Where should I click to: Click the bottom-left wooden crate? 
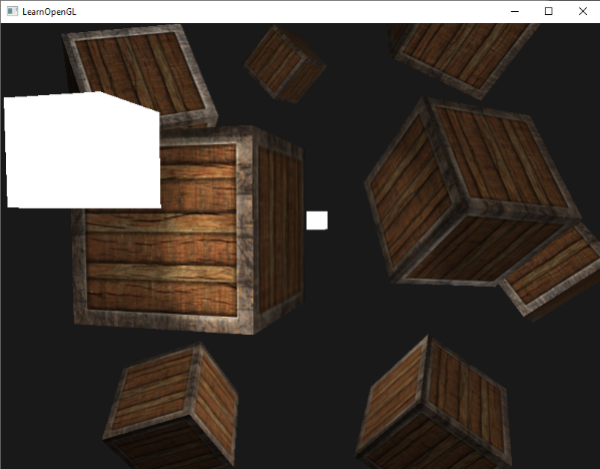click(x=170, y=410)
